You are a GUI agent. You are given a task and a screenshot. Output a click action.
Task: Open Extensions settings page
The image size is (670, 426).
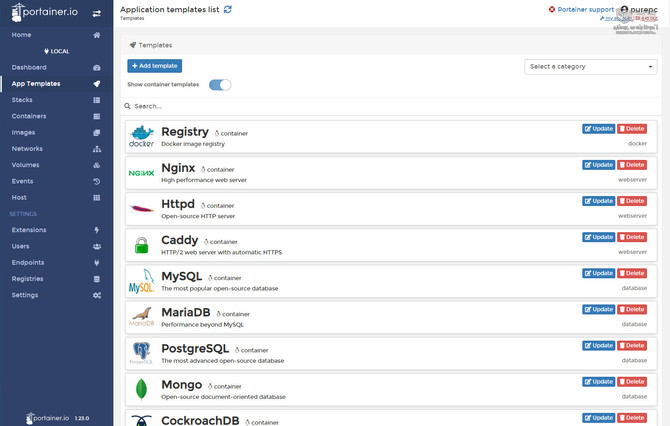(29, 229)
